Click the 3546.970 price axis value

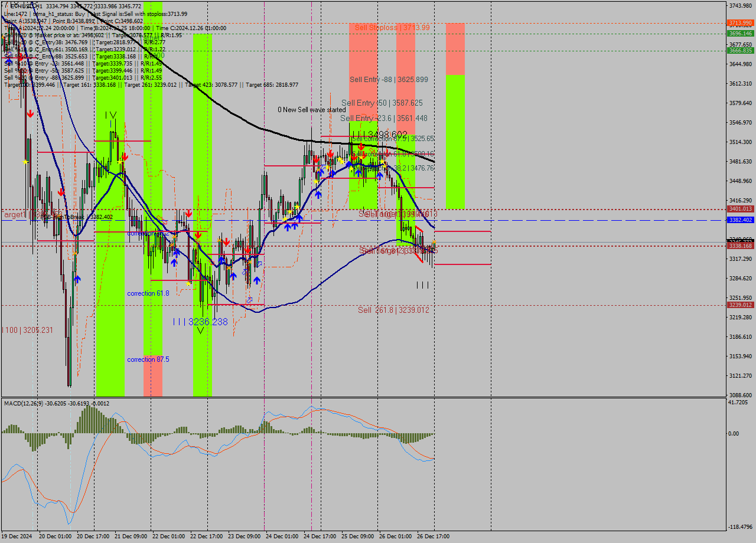point(741,123)
